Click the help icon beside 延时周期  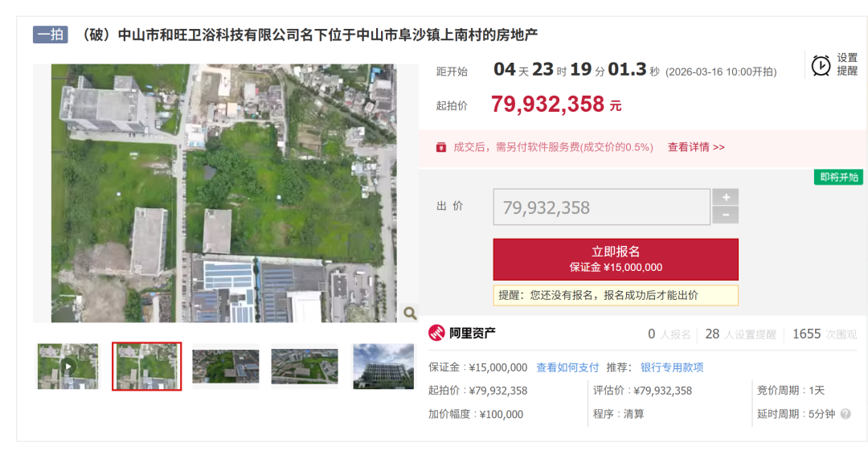pos(845,414)
